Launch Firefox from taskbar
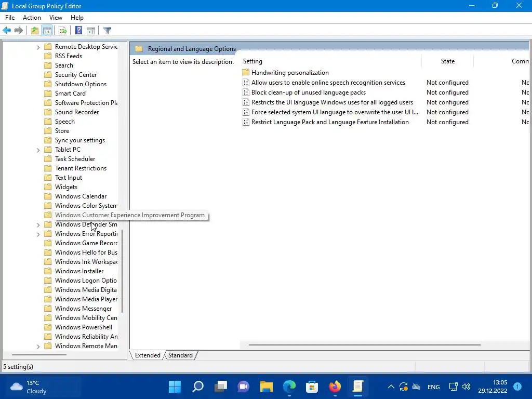Screen dimensions: 532x399 335,387
